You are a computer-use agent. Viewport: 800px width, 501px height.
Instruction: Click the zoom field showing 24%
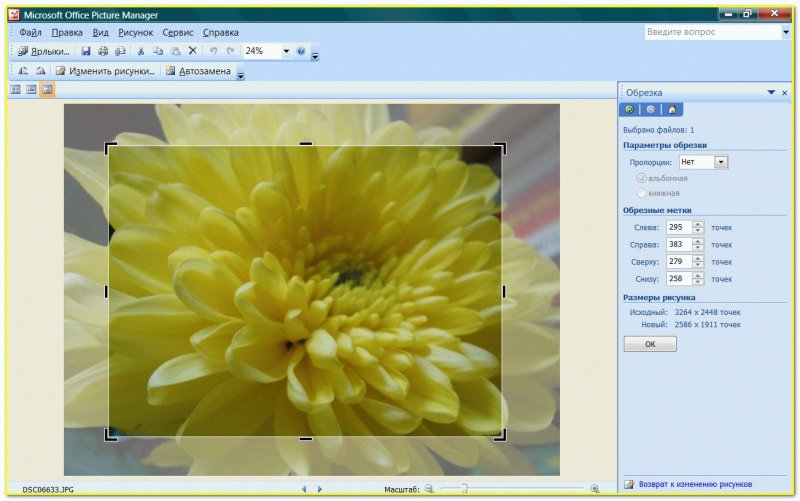262,51
